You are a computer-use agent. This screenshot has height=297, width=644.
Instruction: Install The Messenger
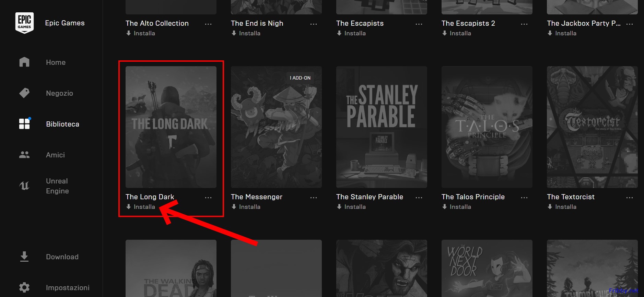[x=246, y=207]
